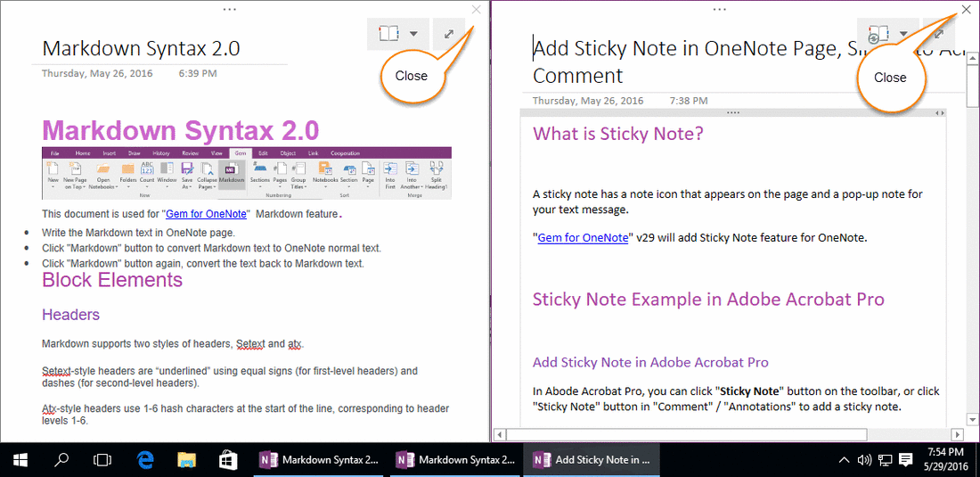Open dropdown arrow beside Markdown Syntax page view icon
This screenshot has height=477, width=980.
[413, 34]
